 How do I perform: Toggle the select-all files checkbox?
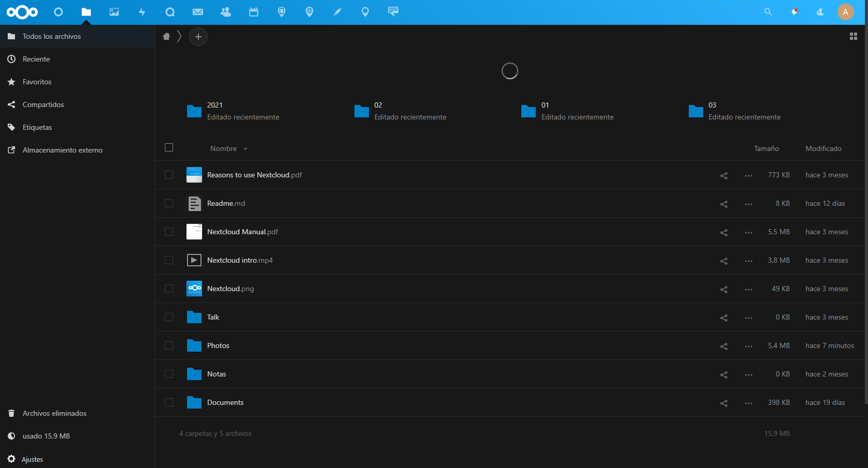tap(169, 147)
